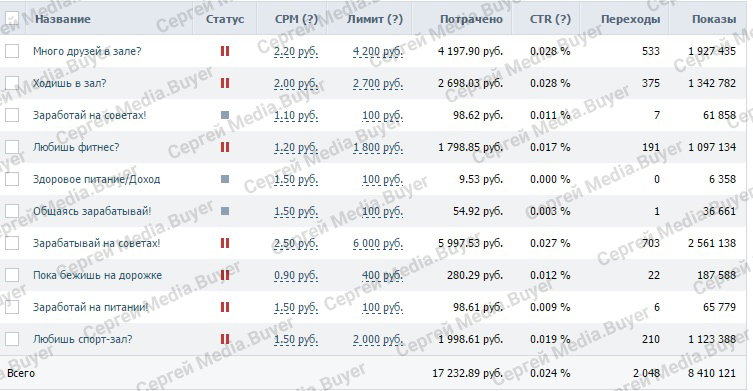
Task: Click the paused status icon for Зарабатывай на советах!
Action: (x=225, y=243)
